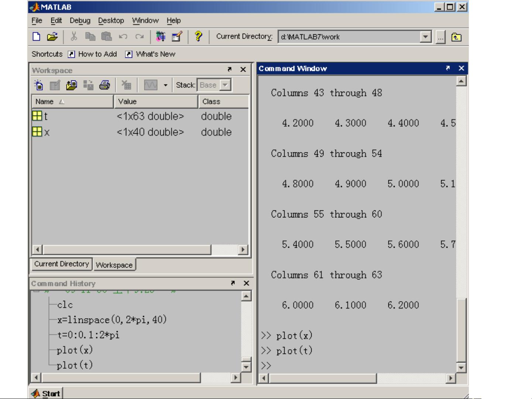Close the Workspace panel

pos(243,69)
